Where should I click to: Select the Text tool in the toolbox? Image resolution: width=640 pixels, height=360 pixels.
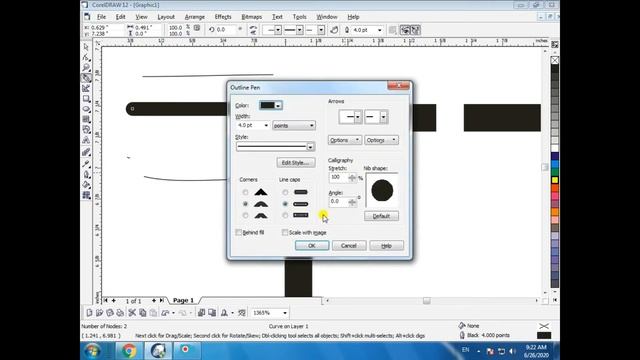coord(86,140)
